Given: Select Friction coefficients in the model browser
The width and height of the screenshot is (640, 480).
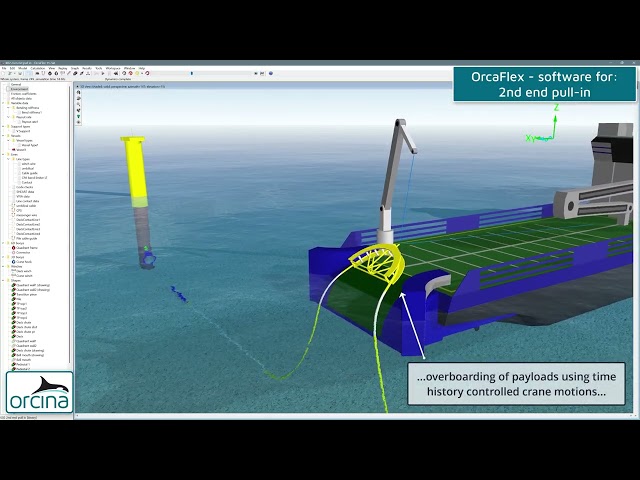Looking at the screenshot, I should [x=23, y=93].
